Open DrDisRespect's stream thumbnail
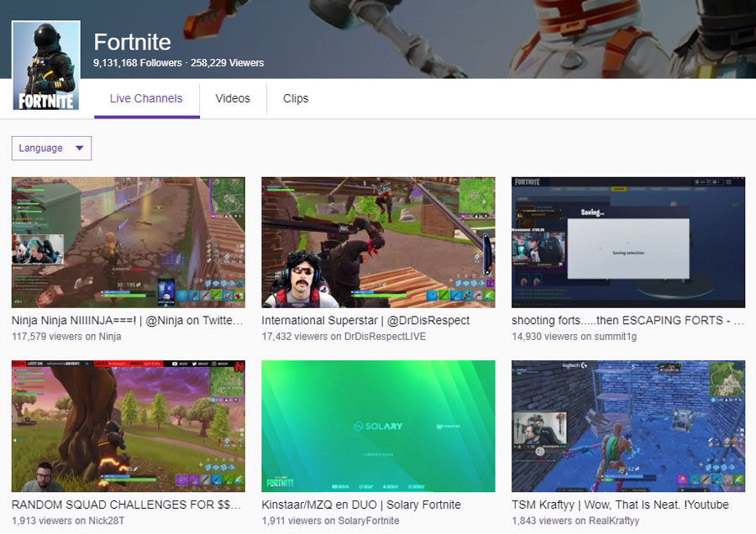756x534 pixels. 377,241
